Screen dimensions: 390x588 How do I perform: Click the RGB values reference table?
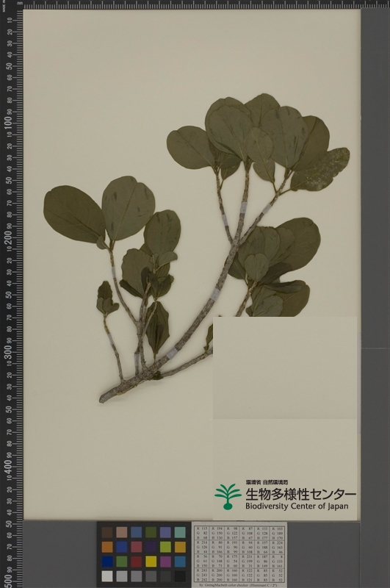[239, 554]
